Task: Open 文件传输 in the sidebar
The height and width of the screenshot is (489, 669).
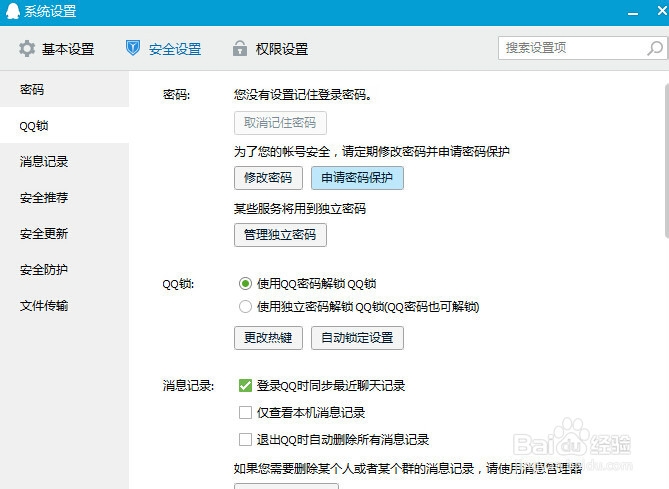Action: pos(64,306)
